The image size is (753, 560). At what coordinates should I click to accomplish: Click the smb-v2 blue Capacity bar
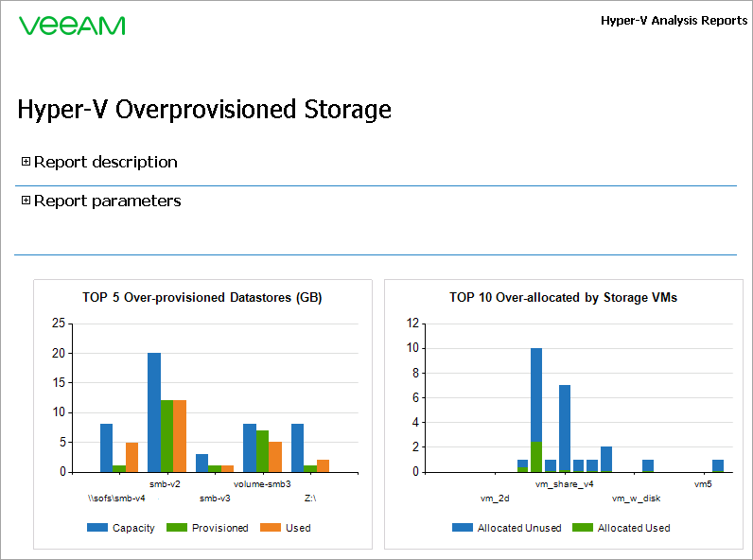click(x=154, y=412)
